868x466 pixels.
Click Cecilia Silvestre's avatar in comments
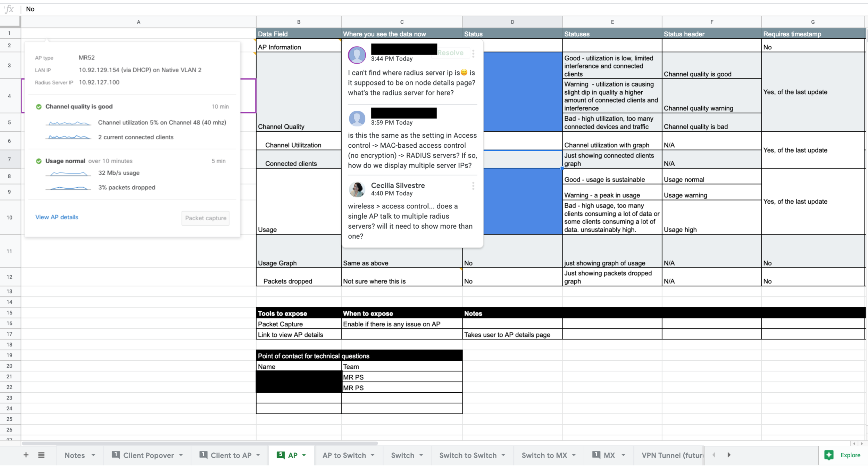point(357,189)
